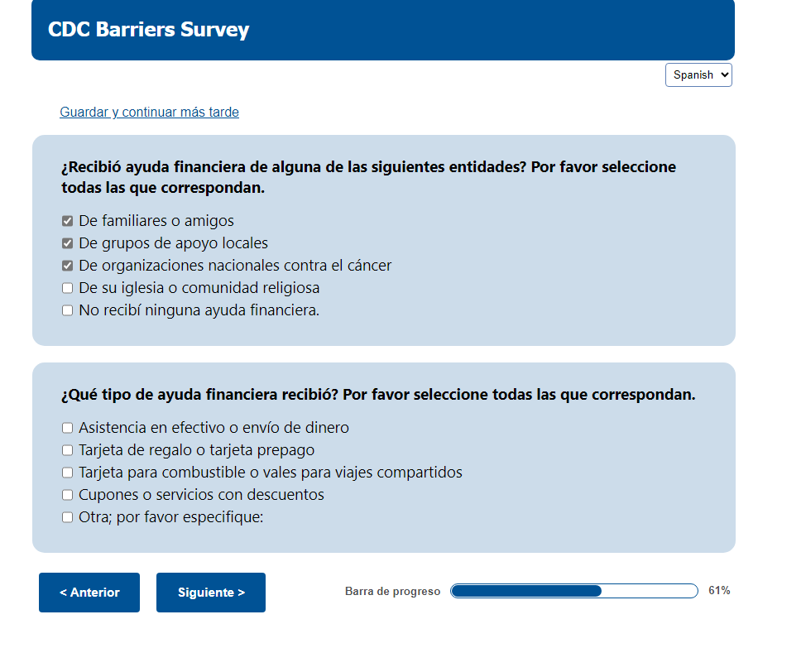
Task: Tick 'Tarjeta de regalo o tarjeta prepago'
Action: (67, 450)
